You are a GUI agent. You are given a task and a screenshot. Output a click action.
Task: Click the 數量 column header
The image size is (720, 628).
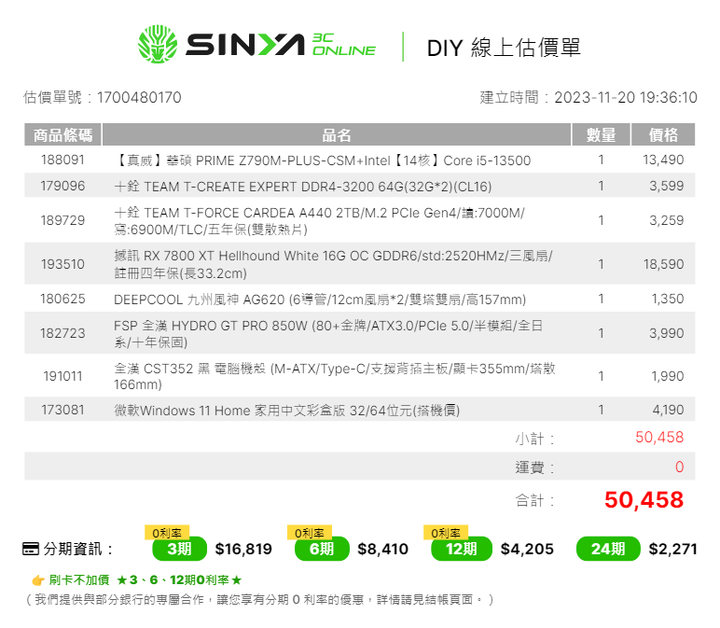pyautogui.click(x=601, y=135)
